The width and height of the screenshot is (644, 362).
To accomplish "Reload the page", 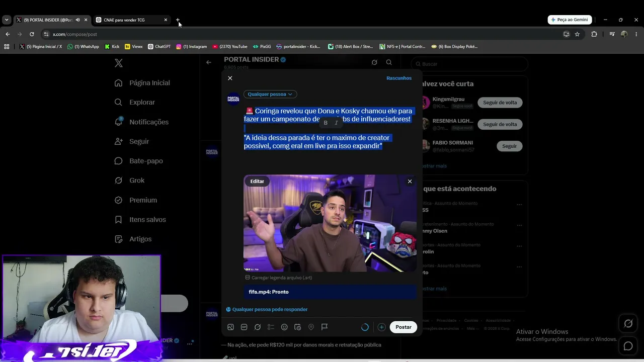I will [32, 34].
